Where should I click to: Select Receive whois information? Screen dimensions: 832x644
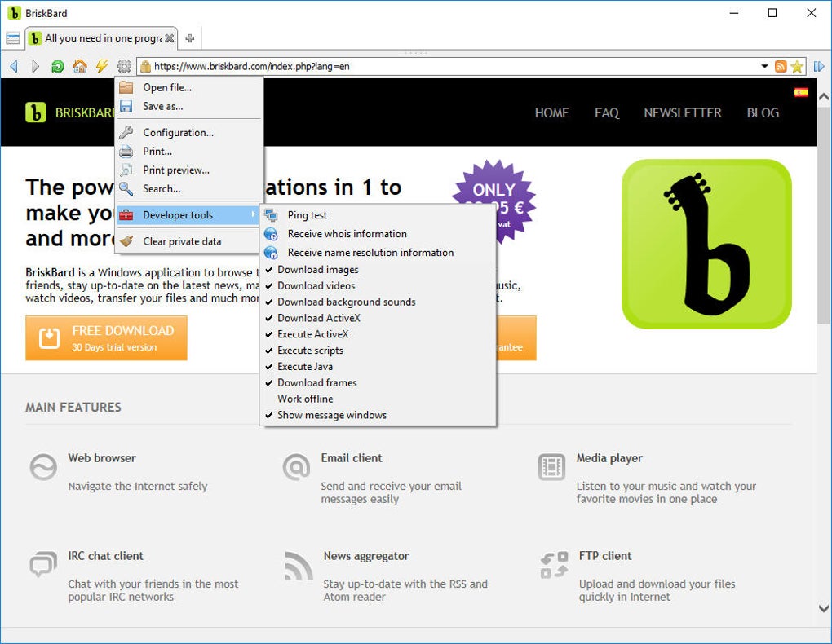click(378, 234)
